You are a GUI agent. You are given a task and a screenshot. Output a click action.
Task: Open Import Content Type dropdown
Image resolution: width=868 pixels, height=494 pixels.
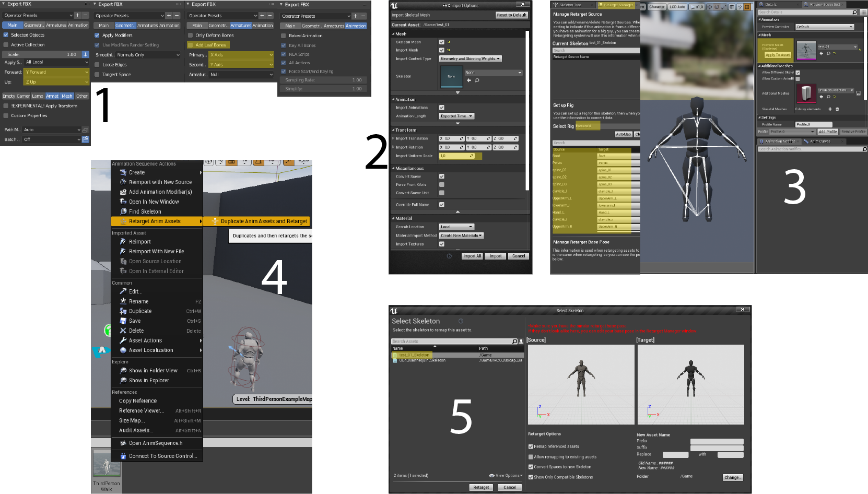pos(470,59)
